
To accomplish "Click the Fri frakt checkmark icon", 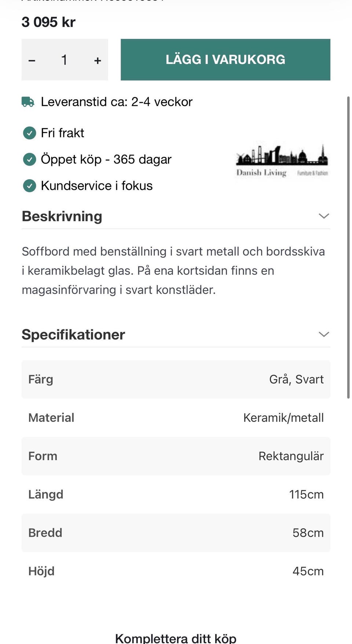I will pyautogui.click(x=29, y=133).
